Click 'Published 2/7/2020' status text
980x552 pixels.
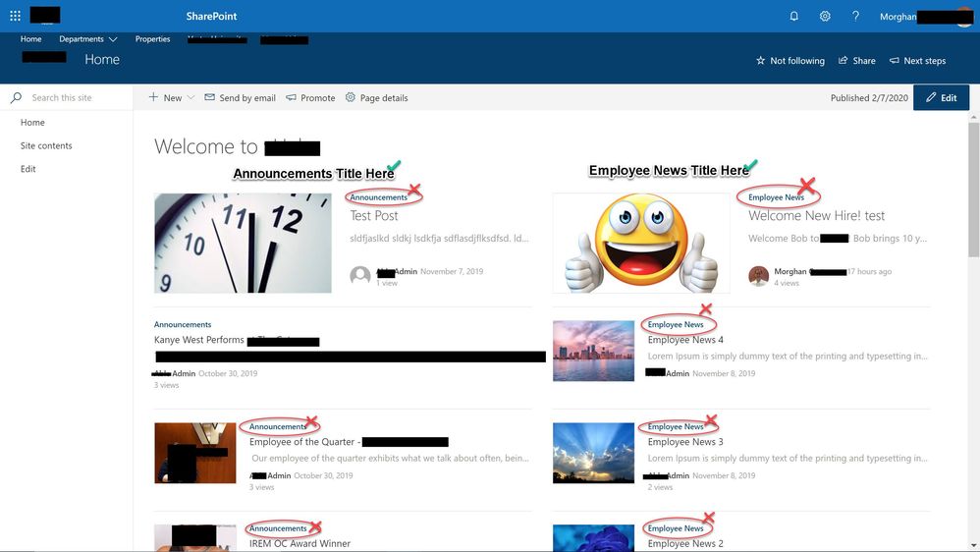point(869,97)
